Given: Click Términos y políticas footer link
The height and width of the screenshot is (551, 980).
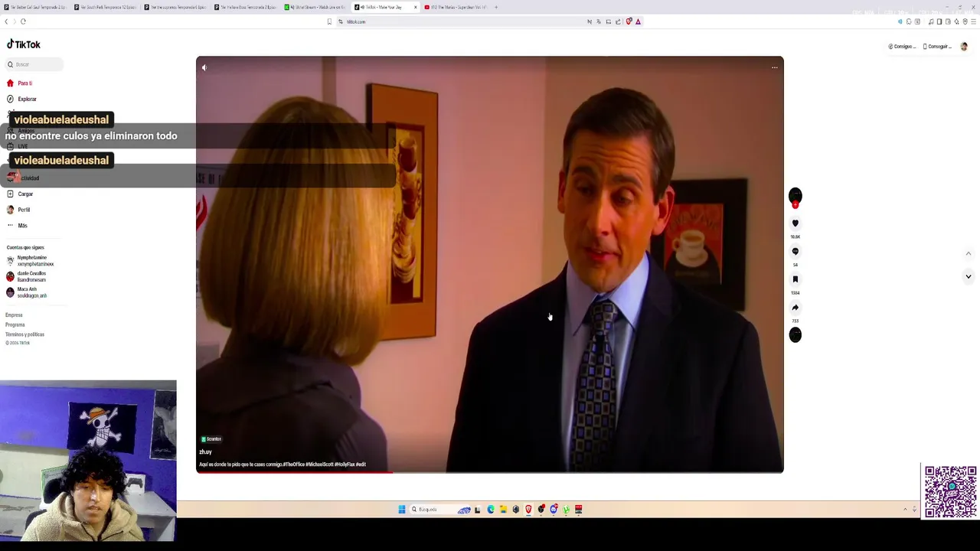Looking at the screenshot, I should click(24, 334).
